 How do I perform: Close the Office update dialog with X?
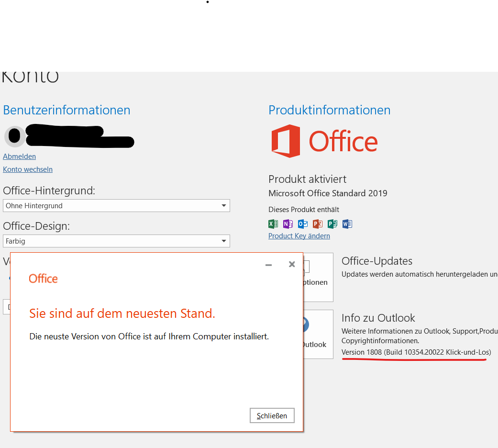[x=292, y=264]
